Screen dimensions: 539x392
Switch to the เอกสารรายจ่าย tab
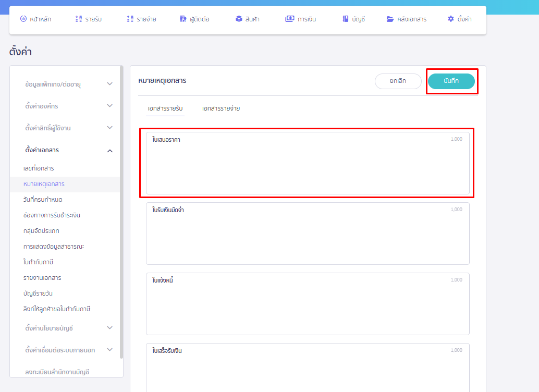221,108
